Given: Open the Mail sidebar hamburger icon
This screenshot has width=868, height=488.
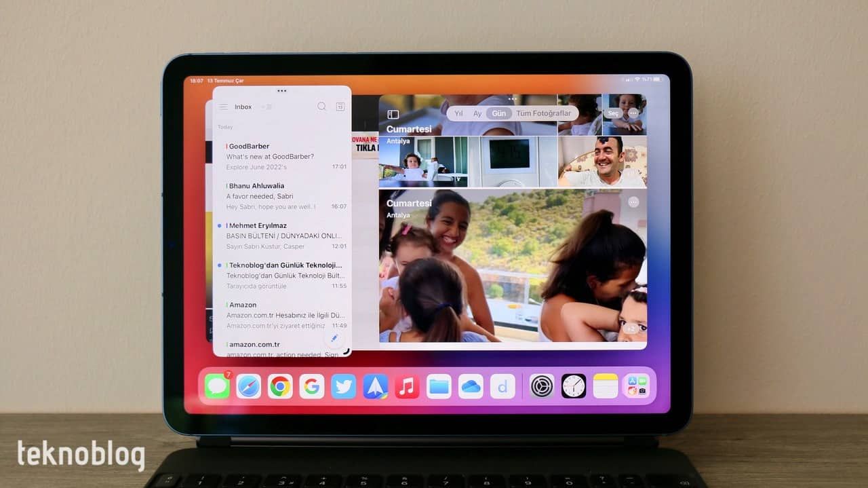Looking at the screenshot, I should (x=224, y=107).
